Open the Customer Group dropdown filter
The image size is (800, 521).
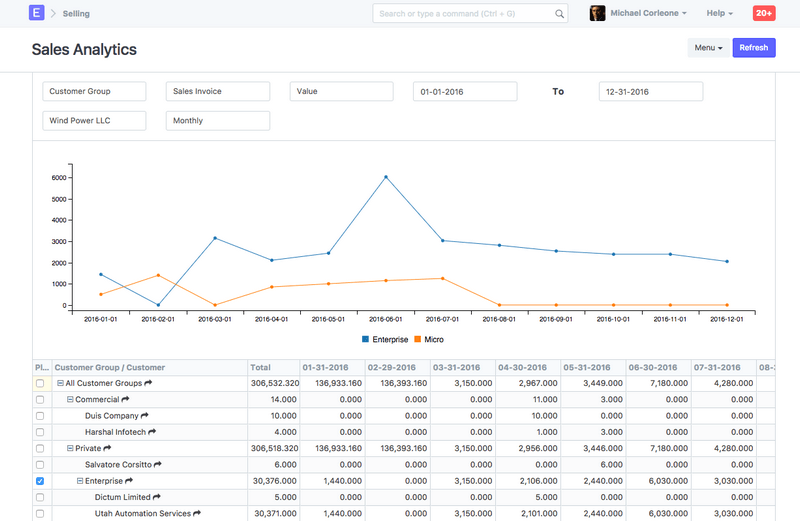click(94, 91)
